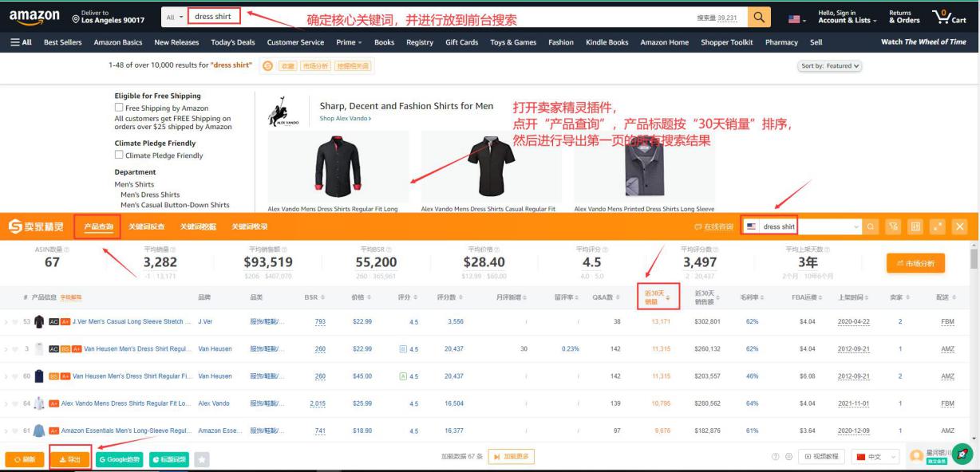Open the 中文 language dropdown

coord(875,456)
